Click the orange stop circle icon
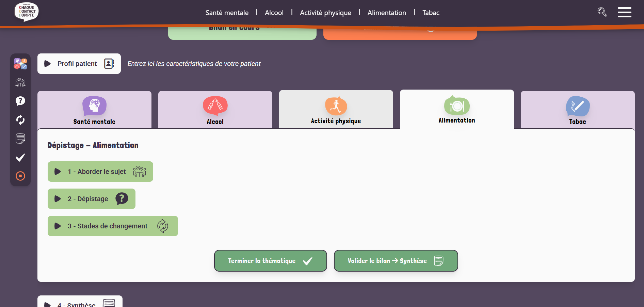The height and width of the screenshot is (307, 644). pyautogui.click(x=20, y=176)
